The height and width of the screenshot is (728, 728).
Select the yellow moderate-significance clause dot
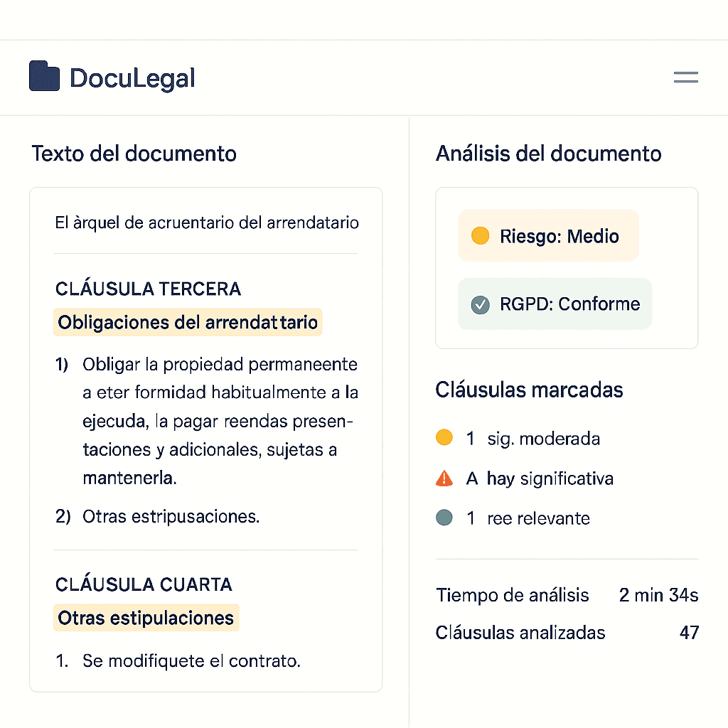(444, 438)
